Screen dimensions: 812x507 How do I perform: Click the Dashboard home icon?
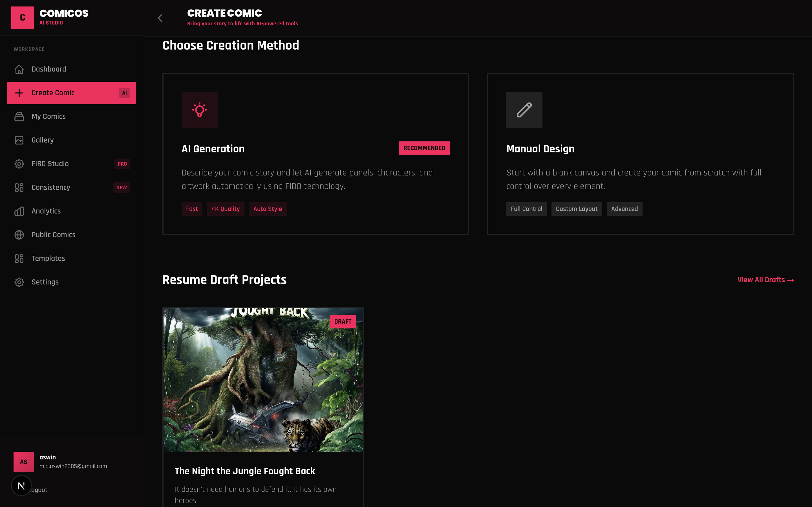tap(19, 69)
